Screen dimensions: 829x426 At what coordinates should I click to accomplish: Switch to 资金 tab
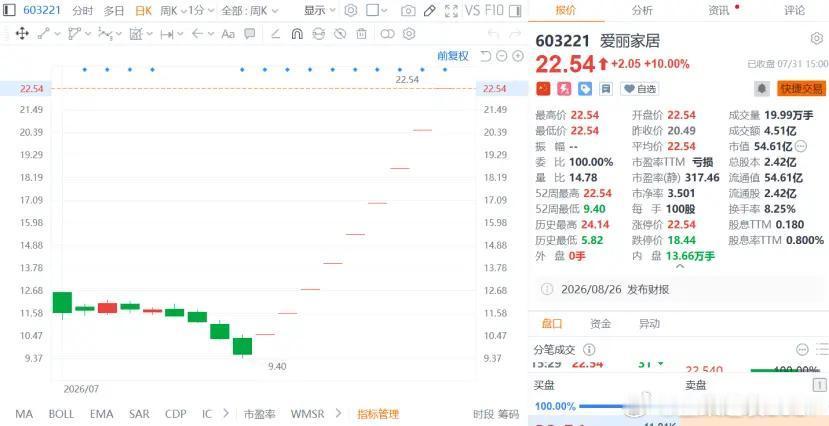tap(601, 323)
